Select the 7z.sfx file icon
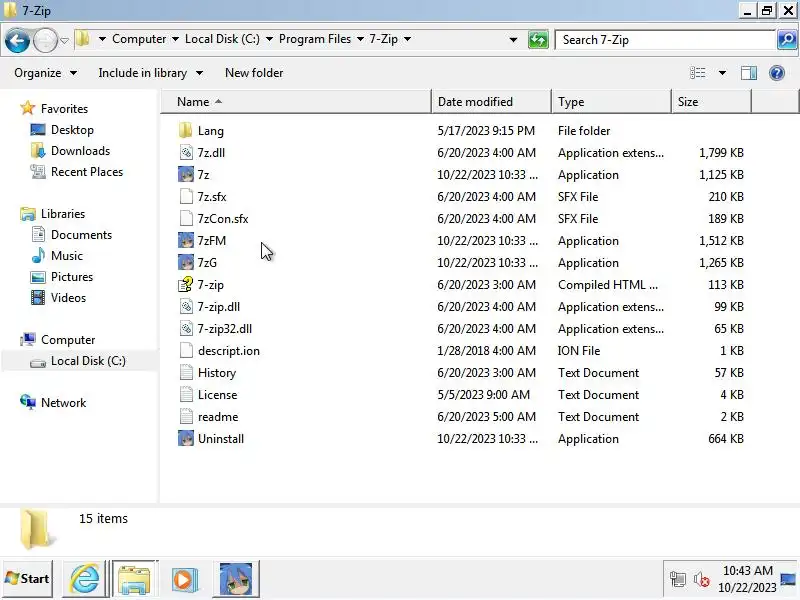Image resolution: width=800 pixels, height=600 pixels. click(186, 196)
